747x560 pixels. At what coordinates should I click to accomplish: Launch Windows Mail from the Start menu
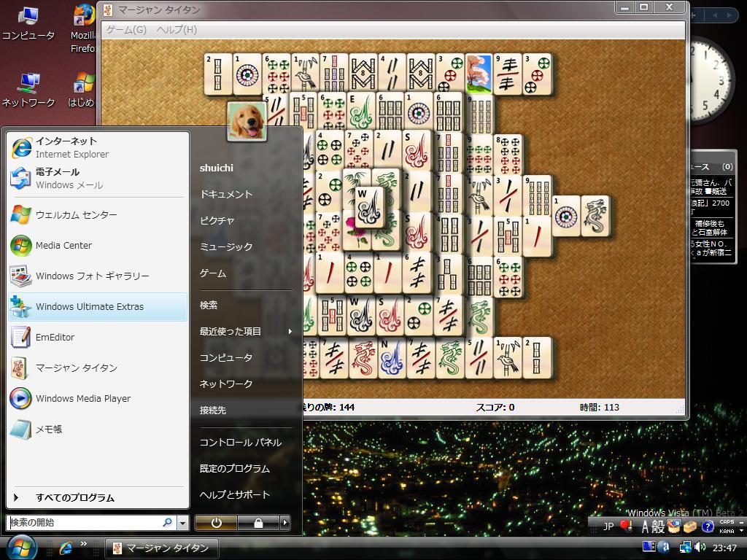point(98,178)
